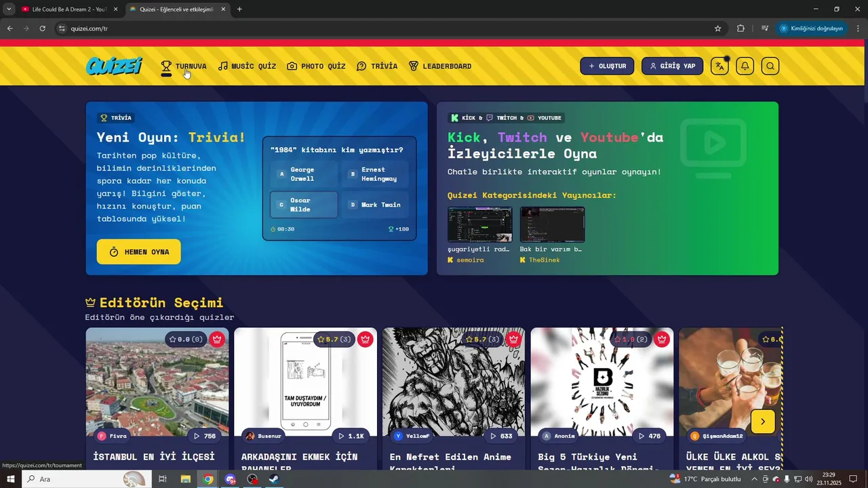This screenshot has height=488, width=868.
Task: Click the Giriş Yap login button
Action: click(x=672, y=66)
